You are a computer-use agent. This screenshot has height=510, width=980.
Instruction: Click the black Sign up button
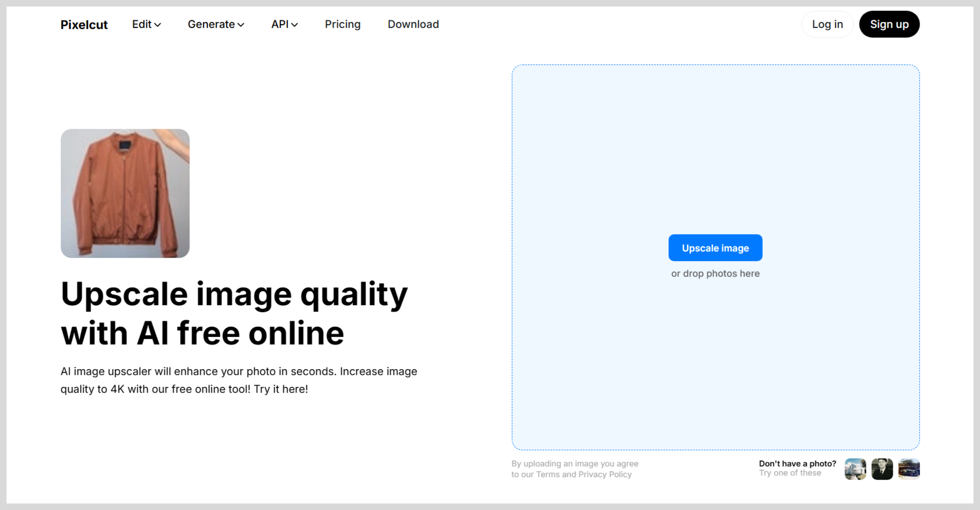pyautogui.click(x=889, y=24)
